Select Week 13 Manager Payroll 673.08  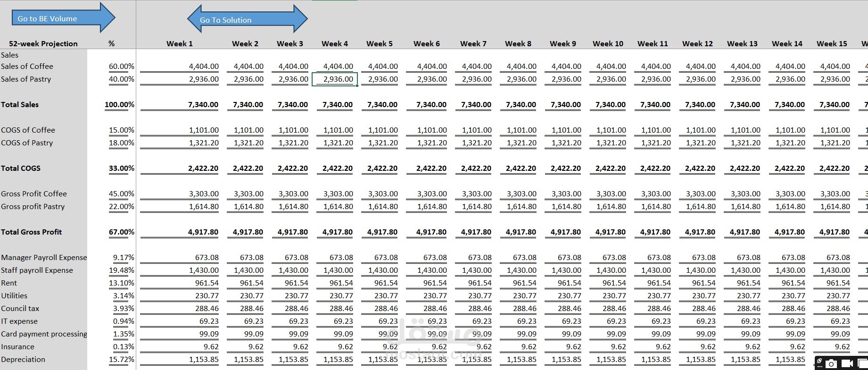749,257
